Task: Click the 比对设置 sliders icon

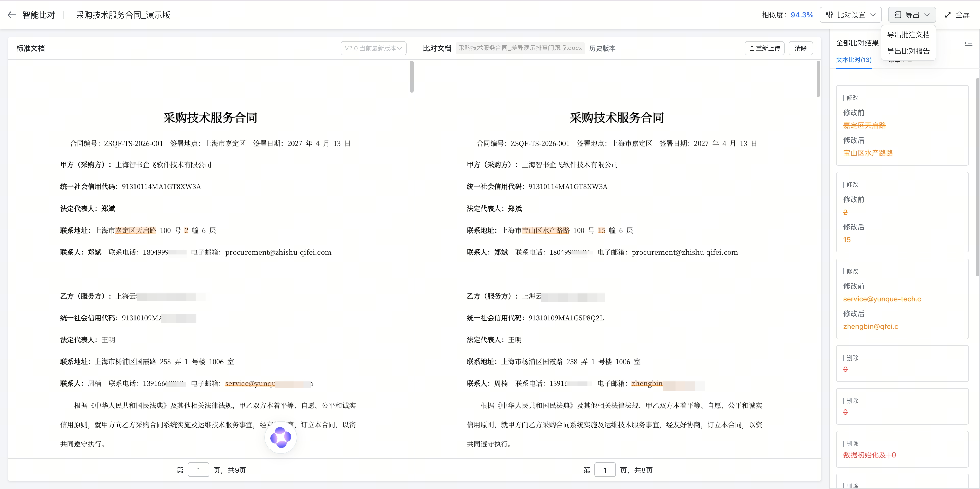Action: click(829, 15)
